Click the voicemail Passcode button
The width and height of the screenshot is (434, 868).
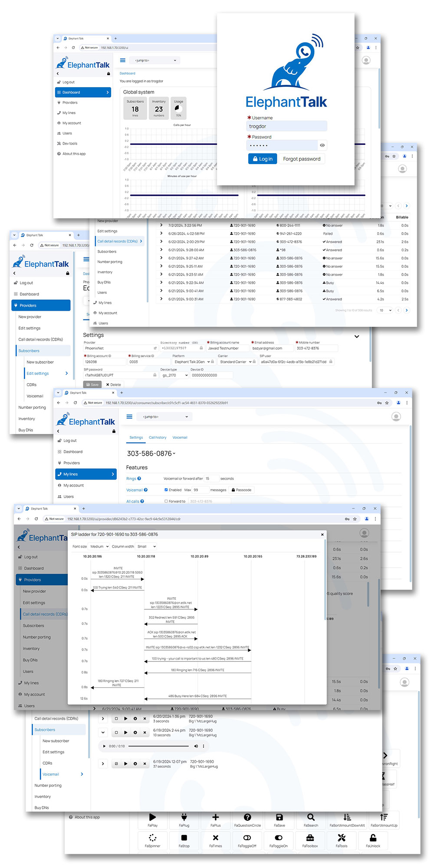point(241,490)
